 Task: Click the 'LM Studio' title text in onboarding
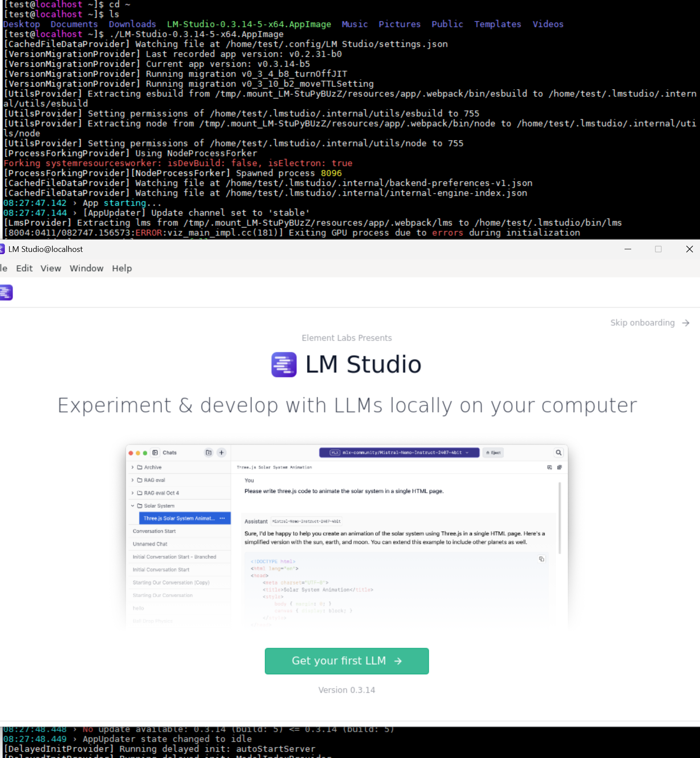(x=363, y=364)
